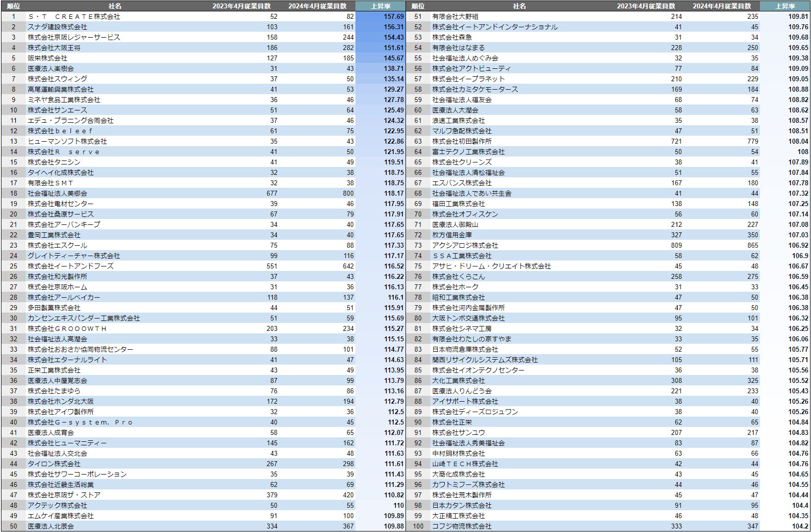This screenshot has height=532, width=811.
Task: Click the 株式会社カミタケモータース cell
Action: tap(475, 89)
